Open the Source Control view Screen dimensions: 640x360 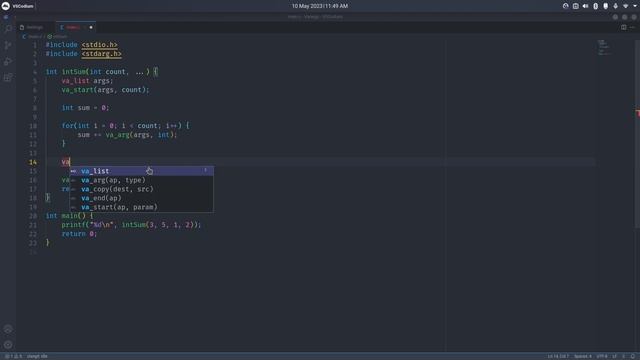pyautogui.click(x=8, y=45)
